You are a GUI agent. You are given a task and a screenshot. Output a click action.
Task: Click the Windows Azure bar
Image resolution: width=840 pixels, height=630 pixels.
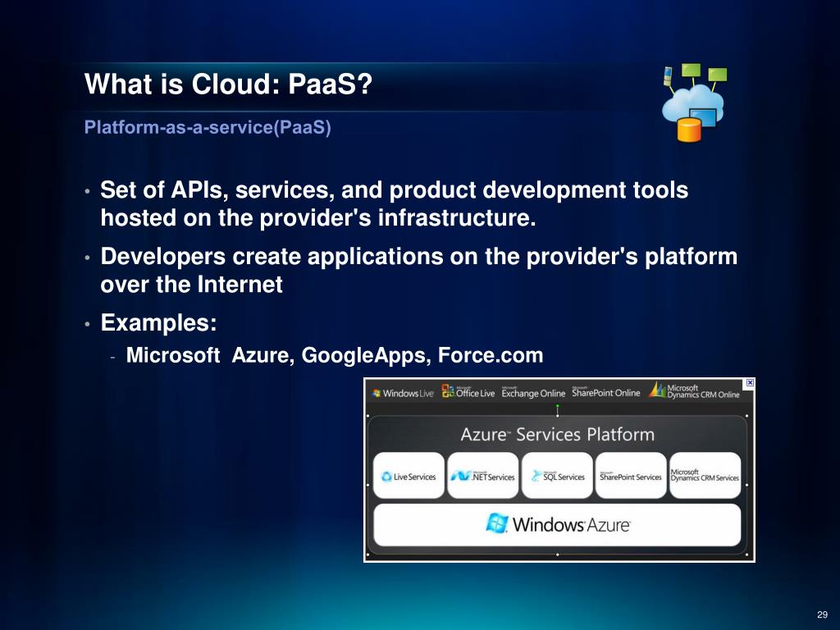click(x=557, y=524)
